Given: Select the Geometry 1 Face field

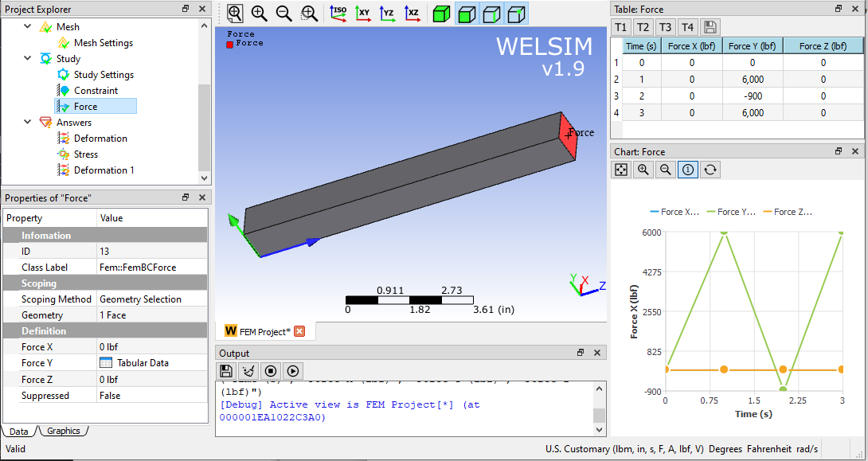Looking at the screenshot, I should [152, 314].
